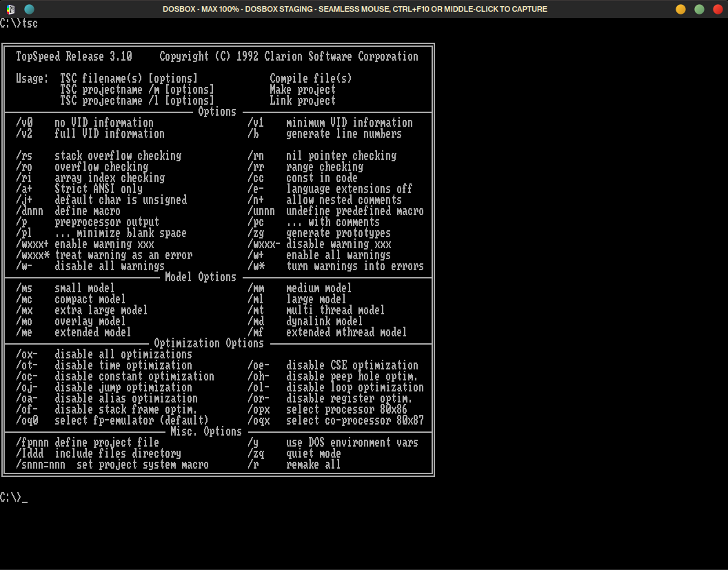This screenshot has height=570, width=728.
Task: Click '/opx select processor 80x86' entry
Action: [x=327, y=409]
